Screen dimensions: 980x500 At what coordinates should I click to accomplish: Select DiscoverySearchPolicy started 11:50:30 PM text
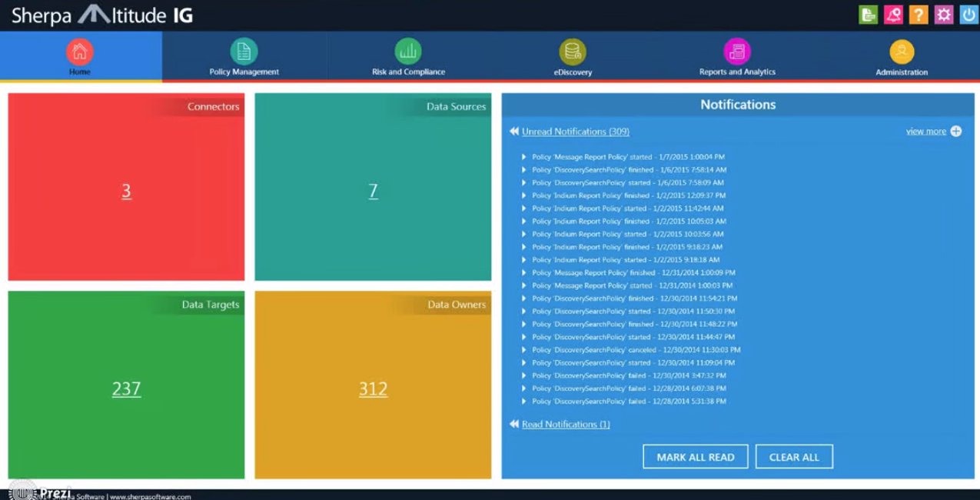click(x=633, y=312)
